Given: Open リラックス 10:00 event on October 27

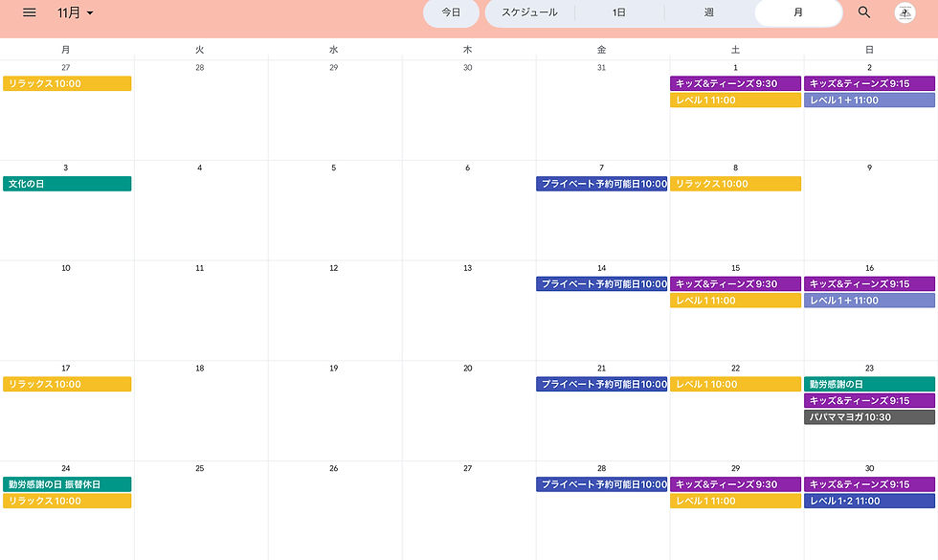Looking at the screenshot, I should coord(67,84).
